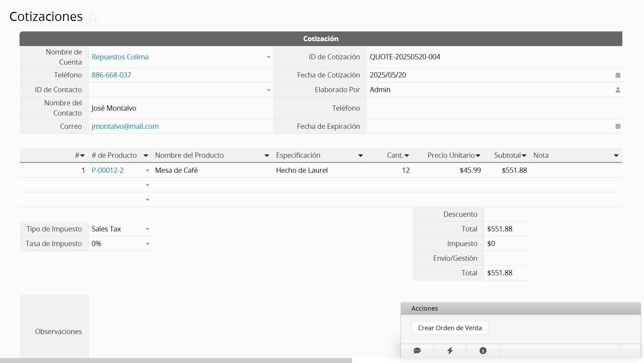Open the Tasa de Impuesto dropdown
This screenshot has height=363, width=644.
147,244
